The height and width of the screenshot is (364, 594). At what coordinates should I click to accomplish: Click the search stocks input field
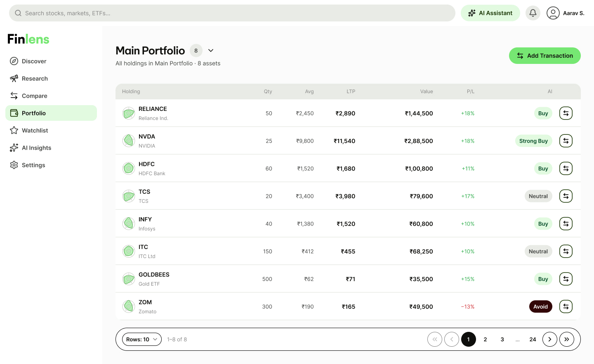(232, 13)
